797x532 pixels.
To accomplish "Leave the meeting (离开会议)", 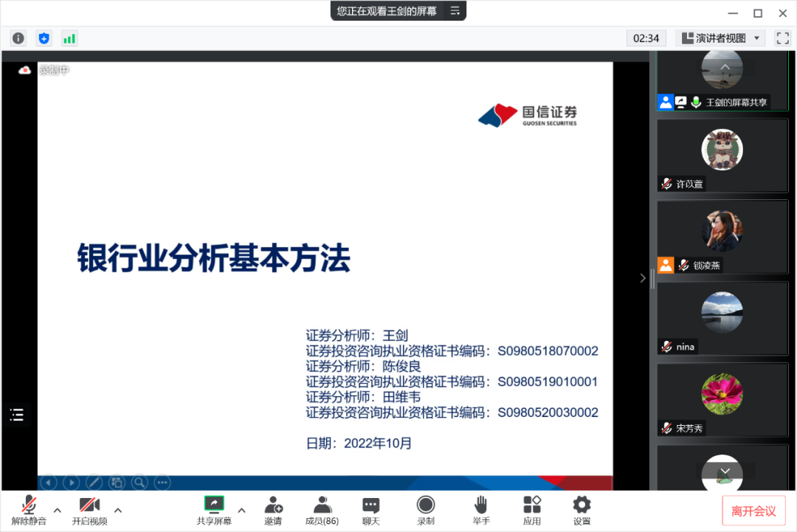I will pos(753,511).
